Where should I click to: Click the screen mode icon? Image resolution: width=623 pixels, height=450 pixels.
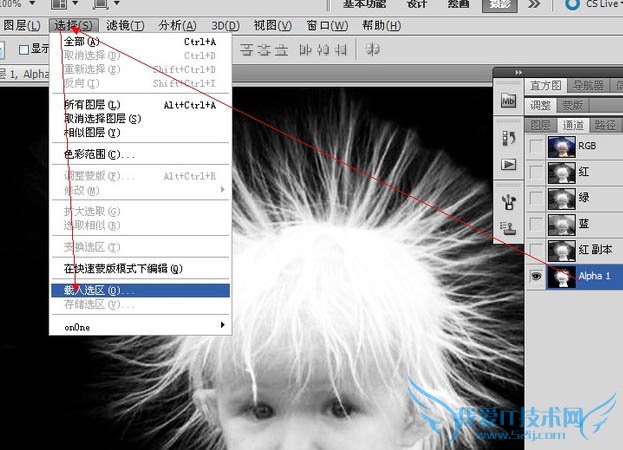(x=100, y=4)
